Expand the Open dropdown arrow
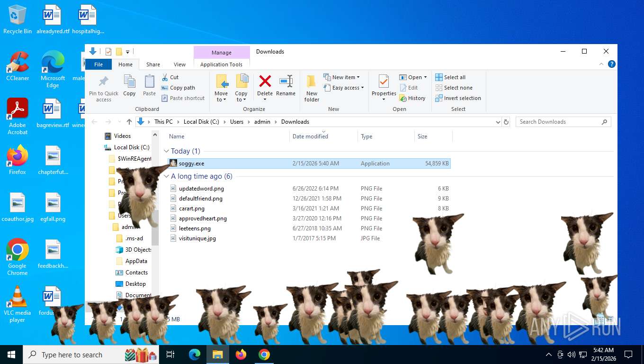Viewport: 644px width, 364px height. (425, 77)
